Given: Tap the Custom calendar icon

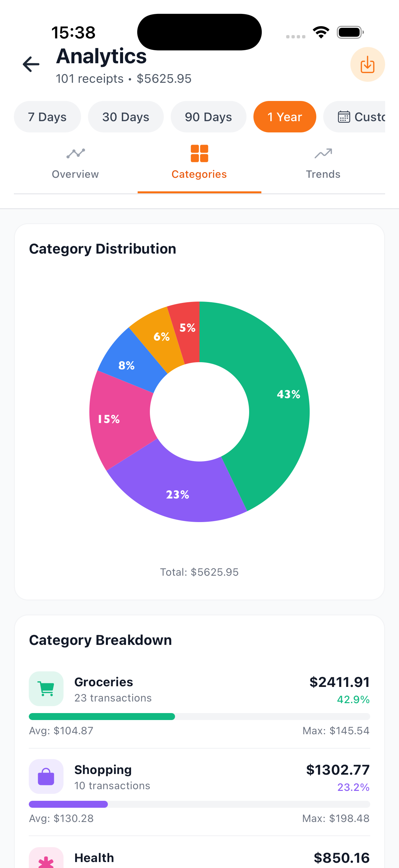Looking at the screenshot, I should 344,117.
